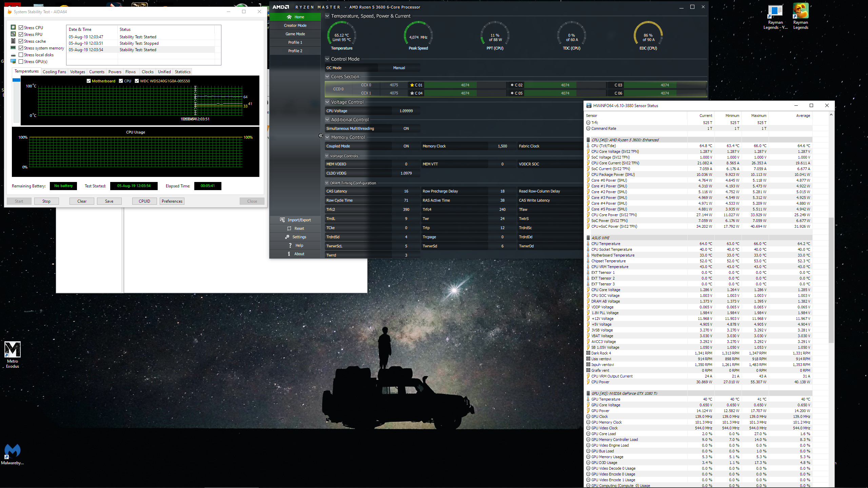Click the blue temperature level bar in AIDA64
This screenshot has height=488, width=868.
pos(16,80)
